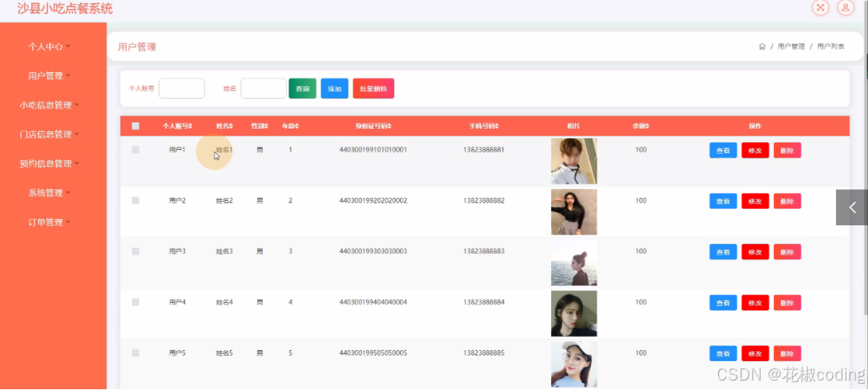The image size is (868, 390).
Task: Expand the 系统管理 sidebar menu
Action: tap(49, 193)
